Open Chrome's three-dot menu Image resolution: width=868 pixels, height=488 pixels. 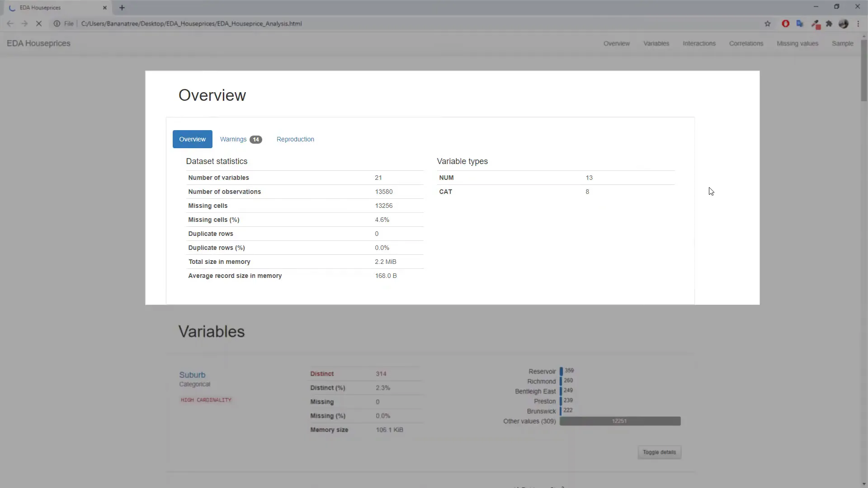(x=858, y=24)
